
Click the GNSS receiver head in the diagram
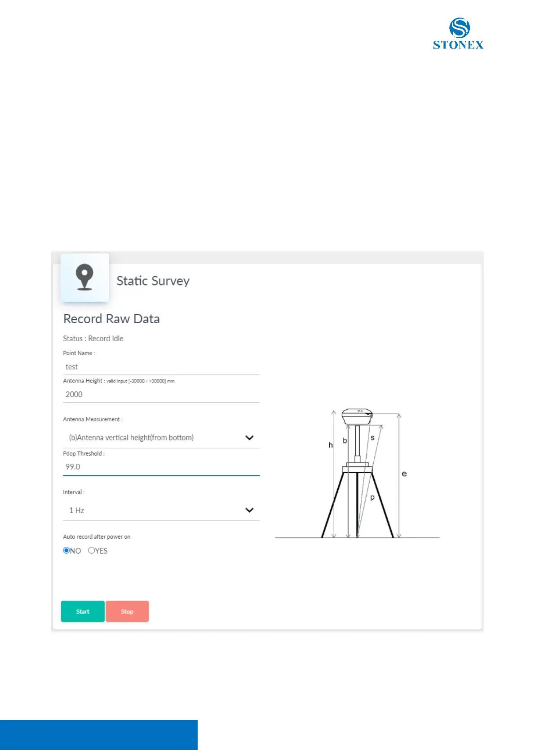coord(357,416)
